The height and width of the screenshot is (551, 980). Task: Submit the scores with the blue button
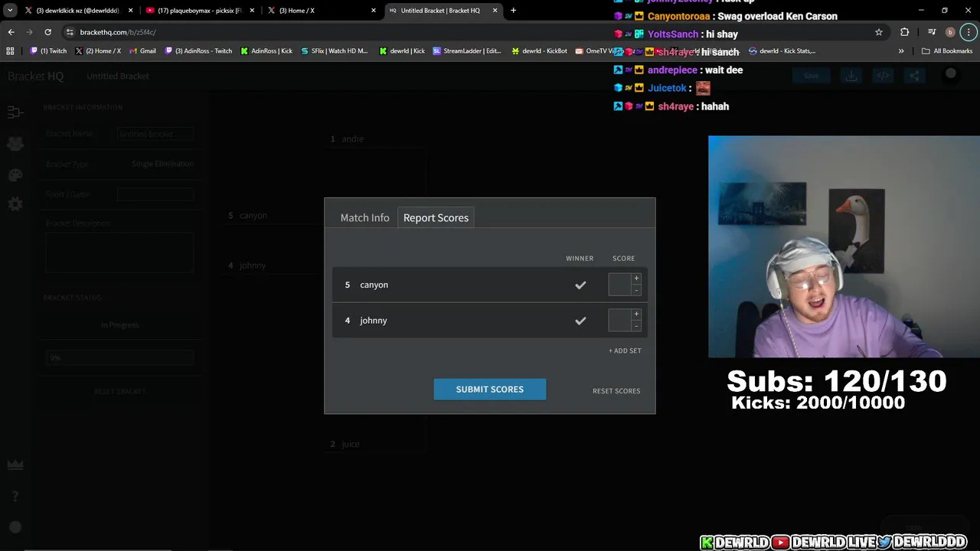pyautogui.click(x=490, y=389)
